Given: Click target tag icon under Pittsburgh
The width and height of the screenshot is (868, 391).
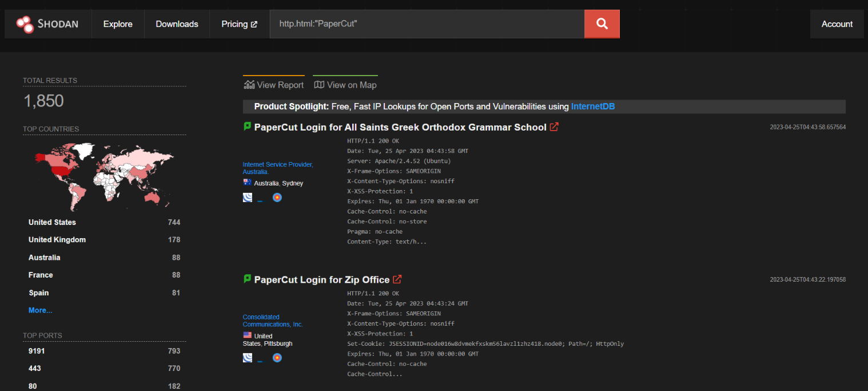Looking at the screenshot, I should (277, 358).
